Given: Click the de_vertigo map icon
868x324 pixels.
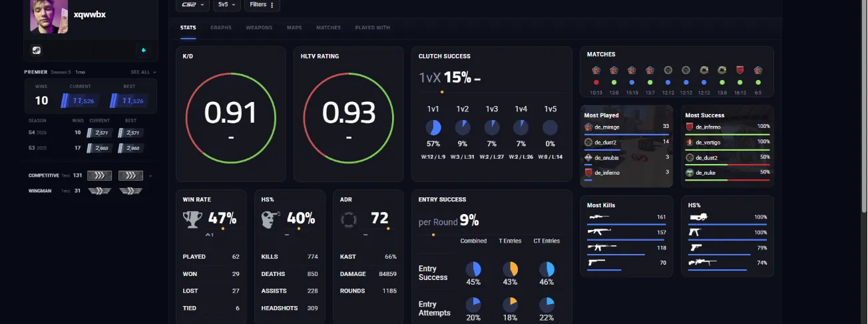Looking at the screenshot, I should coord(690,142).
